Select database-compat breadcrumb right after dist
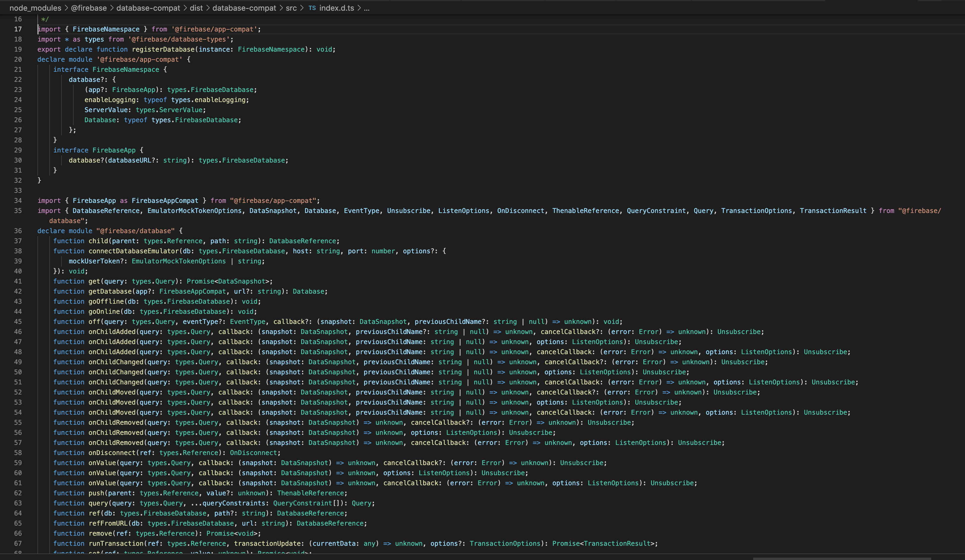 tap(244, 8)
